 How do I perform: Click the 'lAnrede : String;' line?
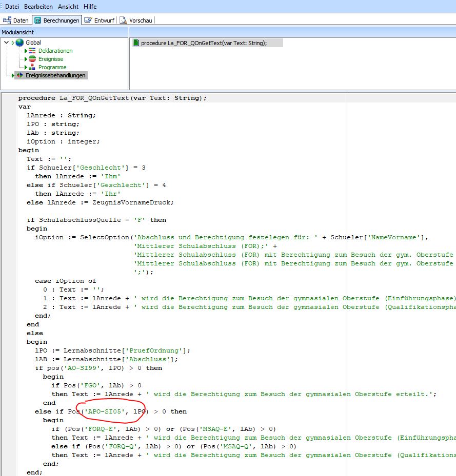61,115
